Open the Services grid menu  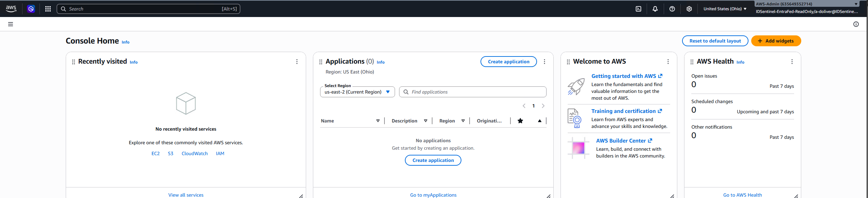coord(48,9)
